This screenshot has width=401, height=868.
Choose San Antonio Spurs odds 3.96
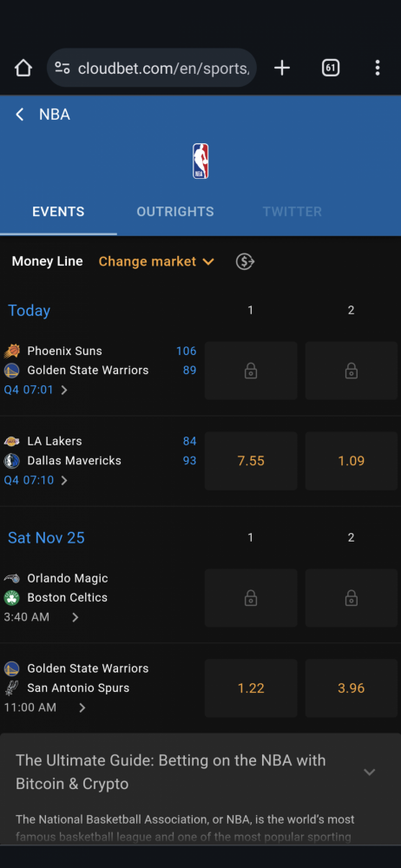[352, 688]
